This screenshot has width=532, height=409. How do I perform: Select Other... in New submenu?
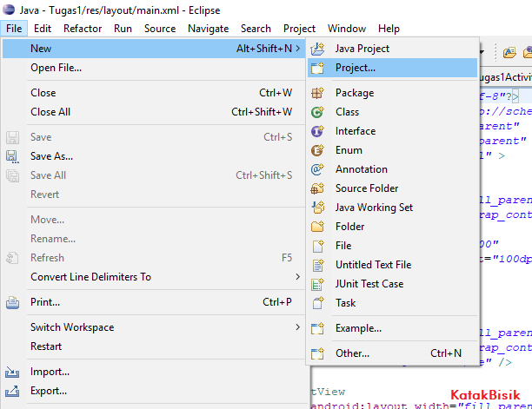(x=393, y=353)
